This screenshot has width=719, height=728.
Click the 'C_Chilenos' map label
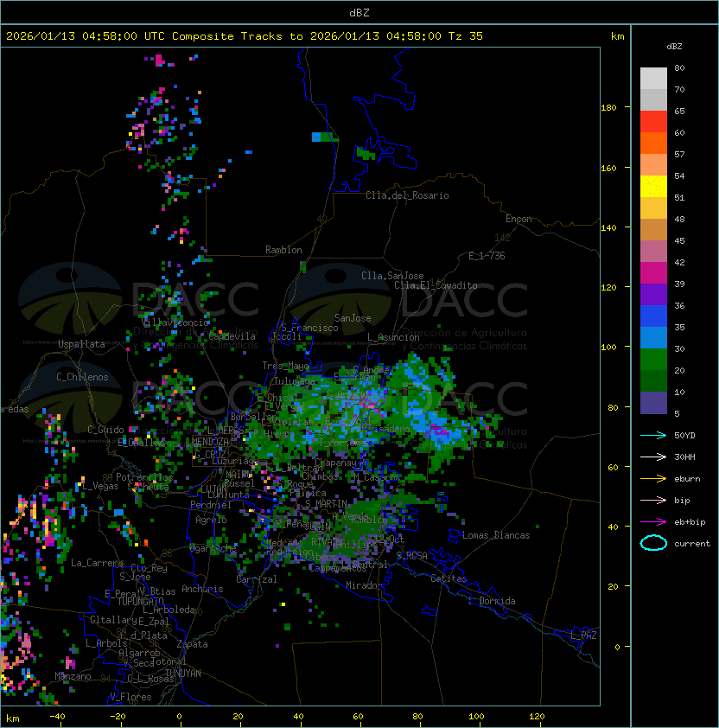(82, 377)
